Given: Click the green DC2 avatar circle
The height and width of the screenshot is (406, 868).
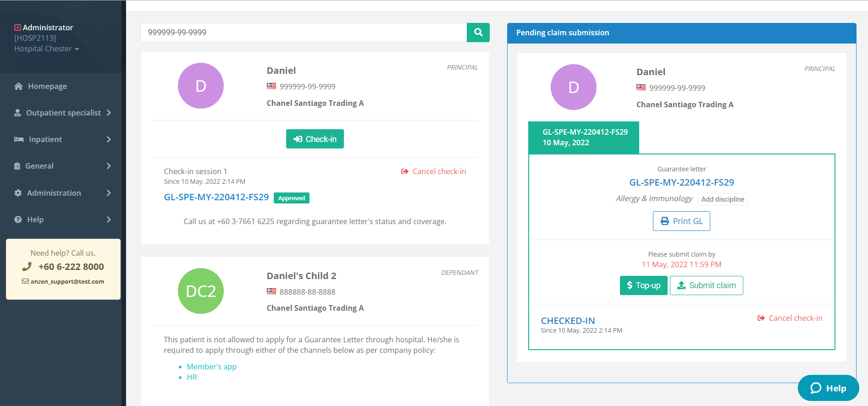Looking at the screenshot, I should tap(200, 291).
